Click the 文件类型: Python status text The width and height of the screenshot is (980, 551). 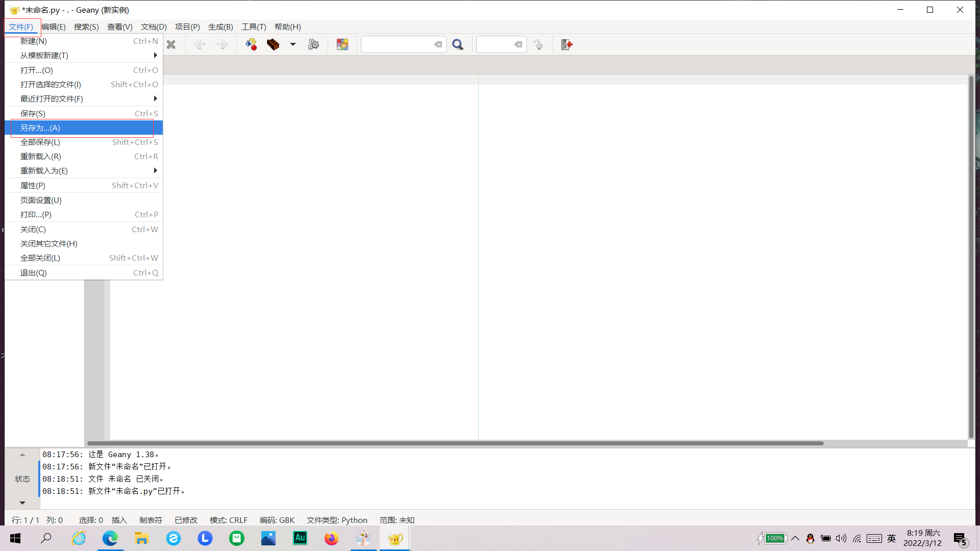tap(337, 520)
